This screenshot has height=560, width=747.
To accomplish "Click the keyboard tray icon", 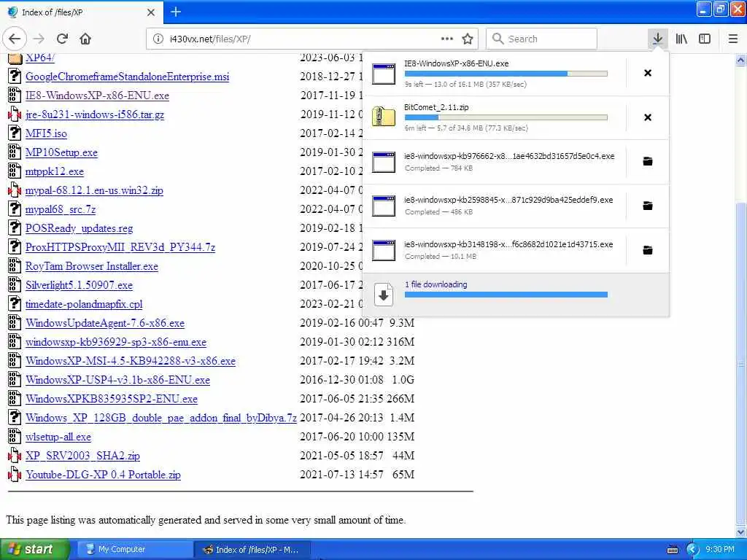I will pyautogui.click(x=672, y=550).
